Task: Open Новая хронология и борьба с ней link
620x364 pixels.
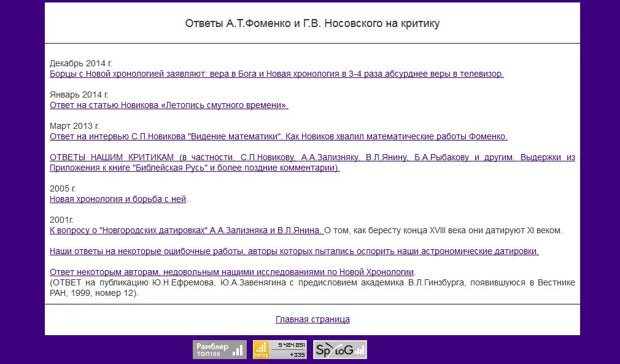Action: 118,199
